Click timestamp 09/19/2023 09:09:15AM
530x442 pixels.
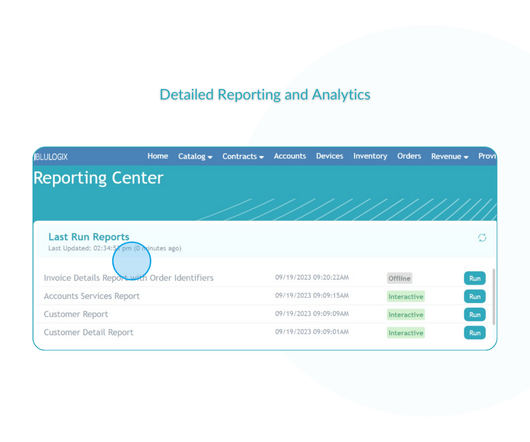click(312, 296)
